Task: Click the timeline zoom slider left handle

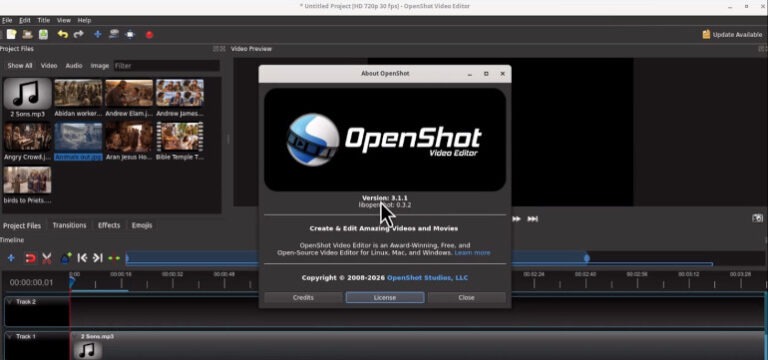Action: pos(127,258)
